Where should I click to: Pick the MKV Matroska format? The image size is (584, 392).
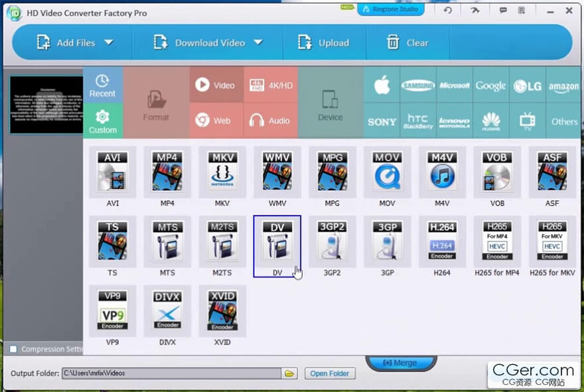click(222, 172)
